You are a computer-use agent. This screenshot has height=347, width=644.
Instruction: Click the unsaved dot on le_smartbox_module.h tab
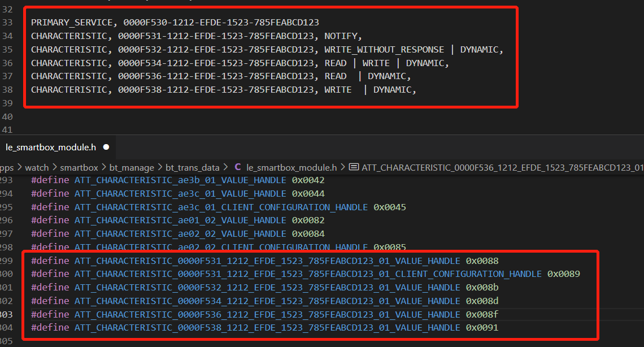pyautogui.click(x=106, y=147)
